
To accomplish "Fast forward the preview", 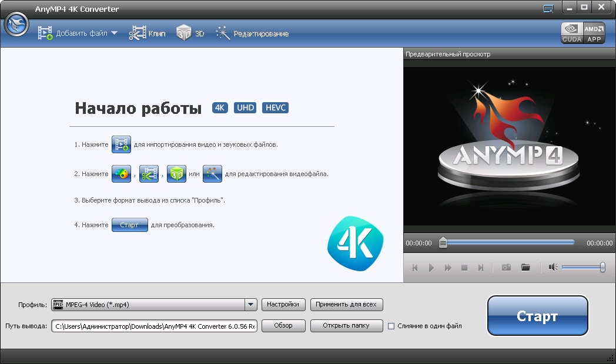I will (448, 268).
